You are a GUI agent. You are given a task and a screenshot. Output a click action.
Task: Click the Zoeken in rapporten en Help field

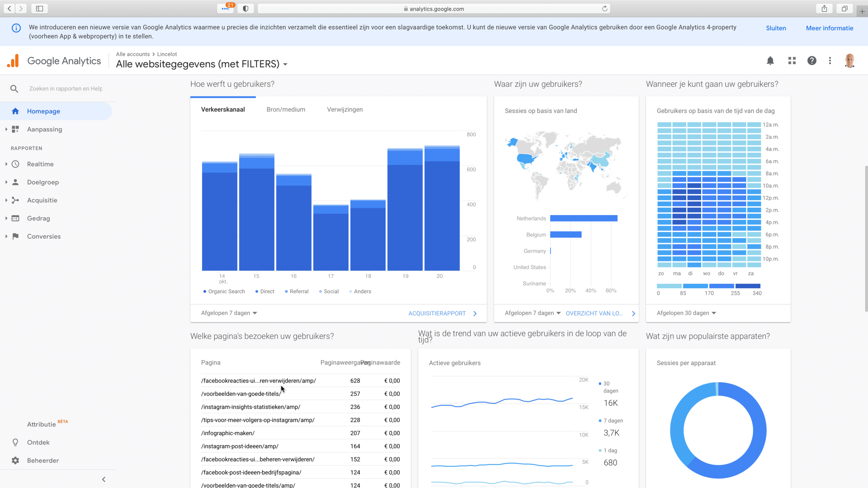point(66,88)
